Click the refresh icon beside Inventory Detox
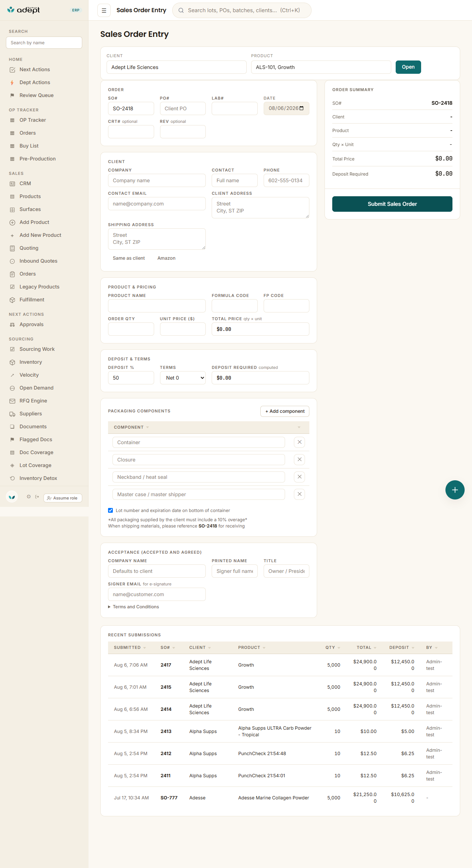Screen dimensions: 472x868 pyautogui.click(x=12, y=478)
